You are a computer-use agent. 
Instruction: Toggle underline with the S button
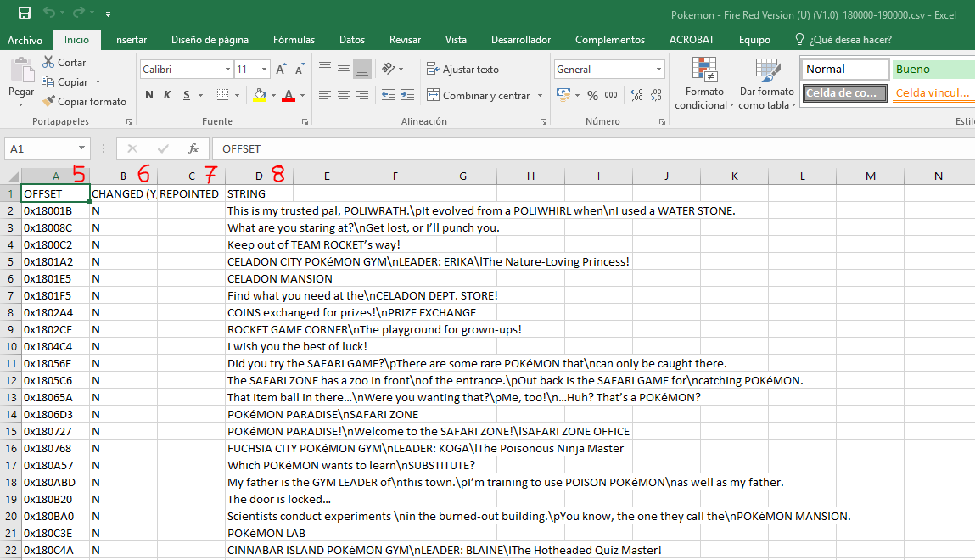[x=187, y=95]
